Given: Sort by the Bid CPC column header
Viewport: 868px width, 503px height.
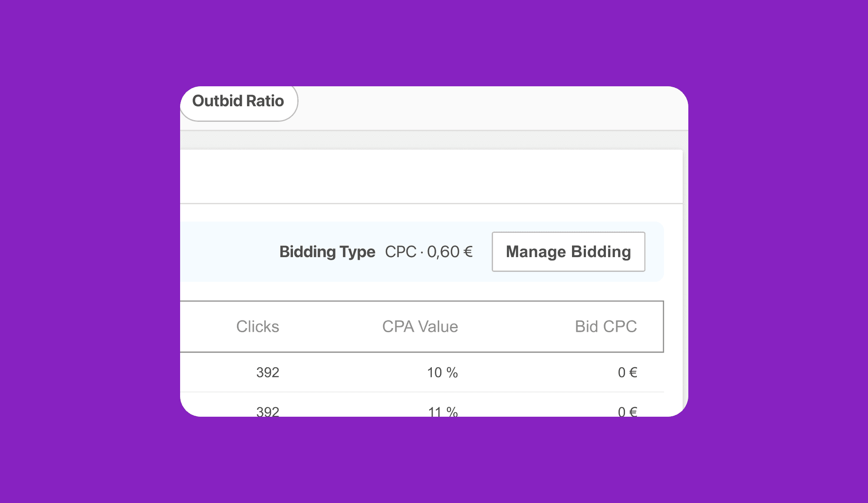Looking at the screenshot, I should (x=605, y=327).
